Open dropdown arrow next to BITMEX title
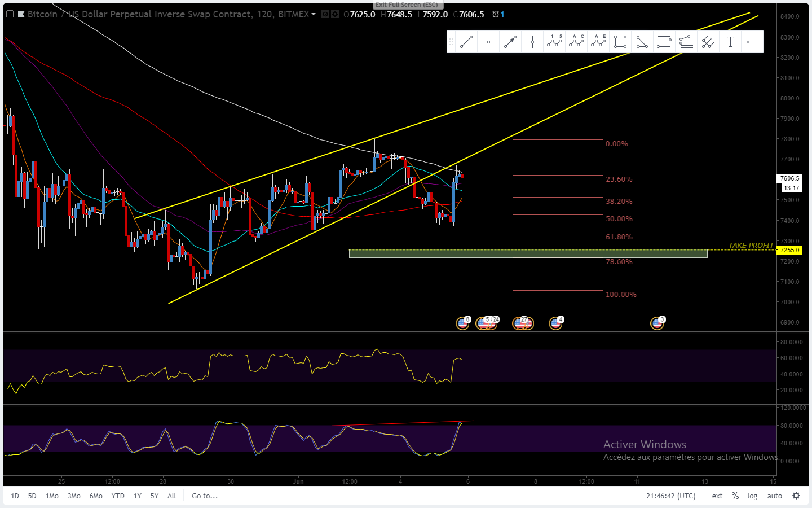 314,14
